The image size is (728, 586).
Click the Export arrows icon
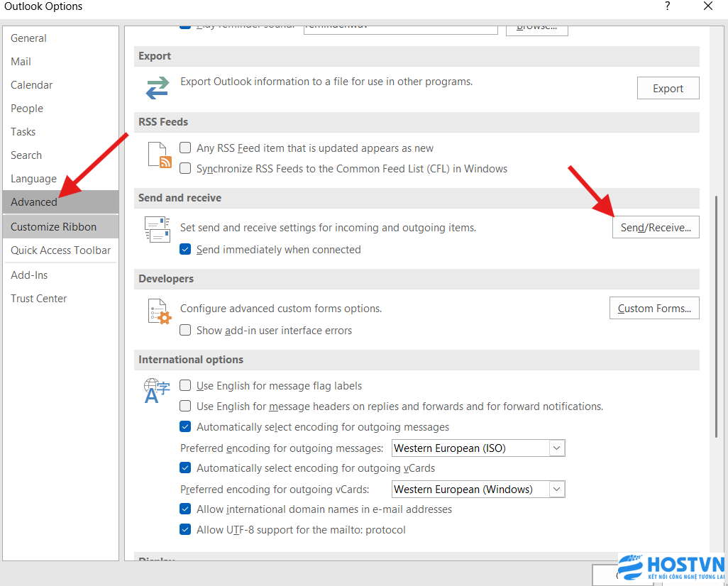coord(157,88)
